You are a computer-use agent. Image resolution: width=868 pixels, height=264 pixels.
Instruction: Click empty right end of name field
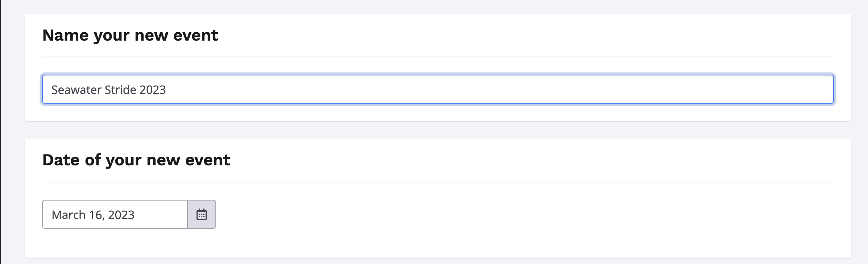(x=761, y=90)
